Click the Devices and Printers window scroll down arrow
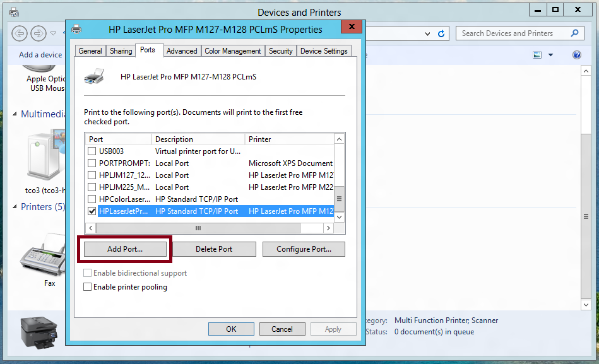Viewport: 599px width, 364px height. (586, 305)
